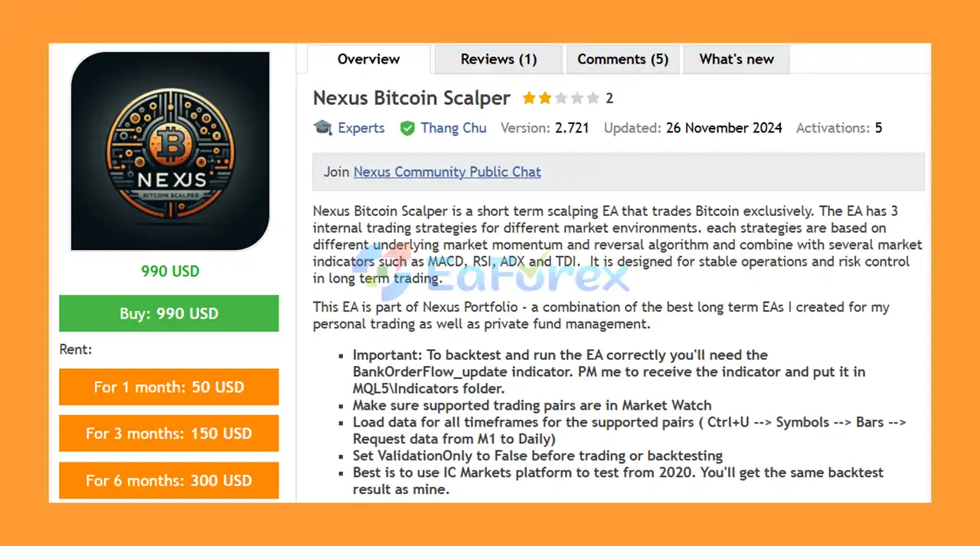
Task: Open the Reviews (1) tab
Action: point(498,59)
